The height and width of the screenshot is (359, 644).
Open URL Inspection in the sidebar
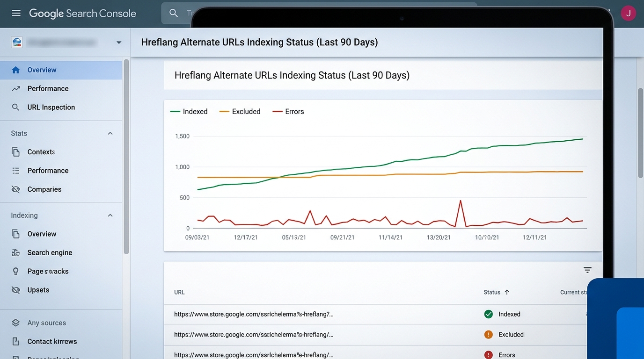point(61,108)
